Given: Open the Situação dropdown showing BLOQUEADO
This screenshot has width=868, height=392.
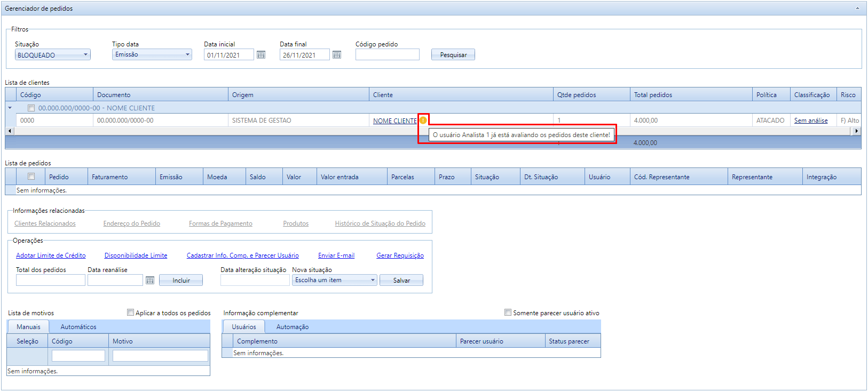Looking at the screenshot, I should point(53,55).
